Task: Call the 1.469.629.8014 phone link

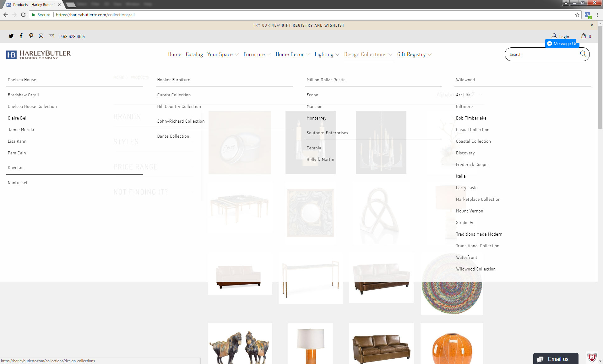Action: pos(72,36)
